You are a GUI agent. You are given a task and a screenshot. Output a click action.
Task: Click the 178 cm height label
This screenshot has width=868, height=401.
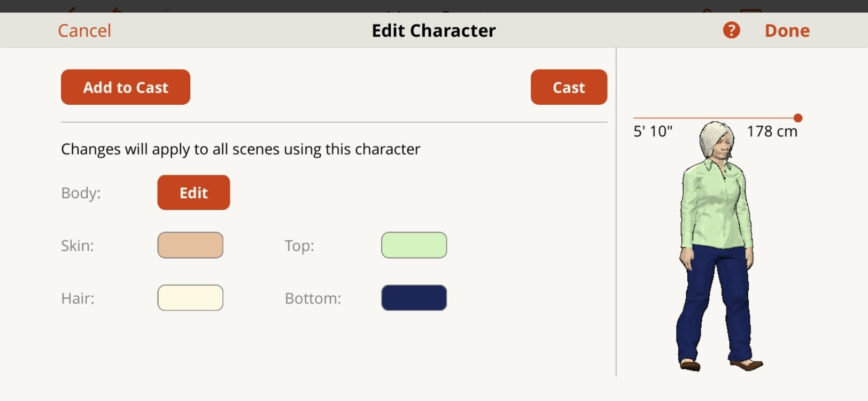click(x=771, y=131)
